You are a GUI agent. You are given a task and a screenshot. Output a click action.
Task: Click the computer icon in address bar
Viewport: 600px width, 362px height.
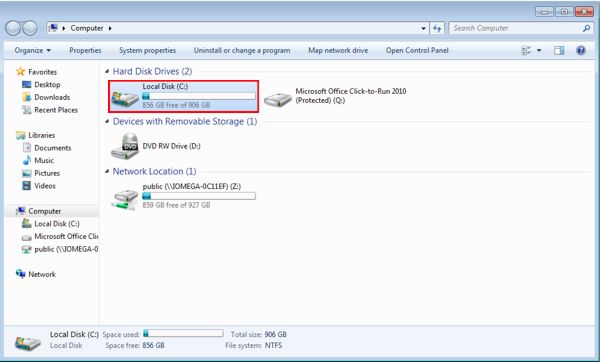coord(54,28)
